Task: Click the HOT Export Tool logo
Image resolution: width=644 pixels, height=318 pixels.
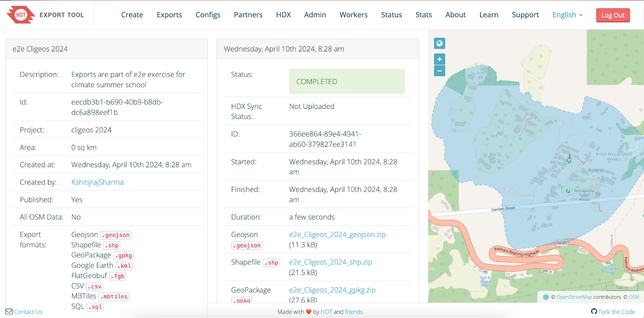Action: [45, 15]
